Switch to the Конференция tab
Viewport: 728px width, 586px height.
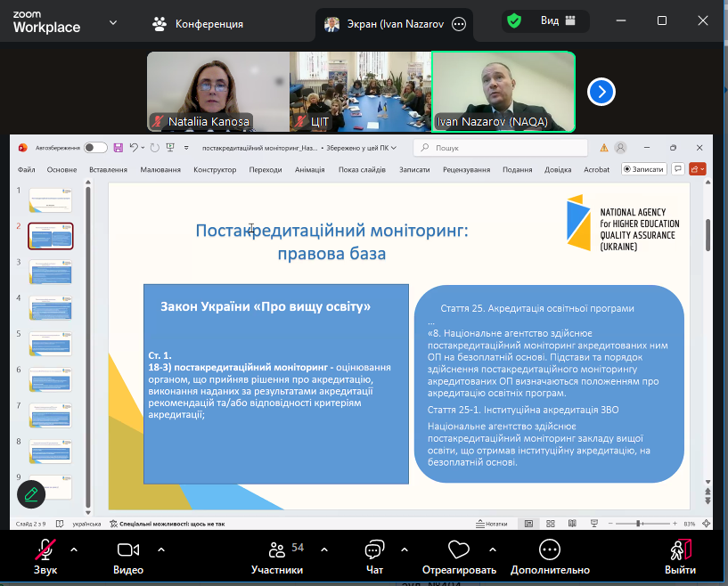(x=198, y=24)
